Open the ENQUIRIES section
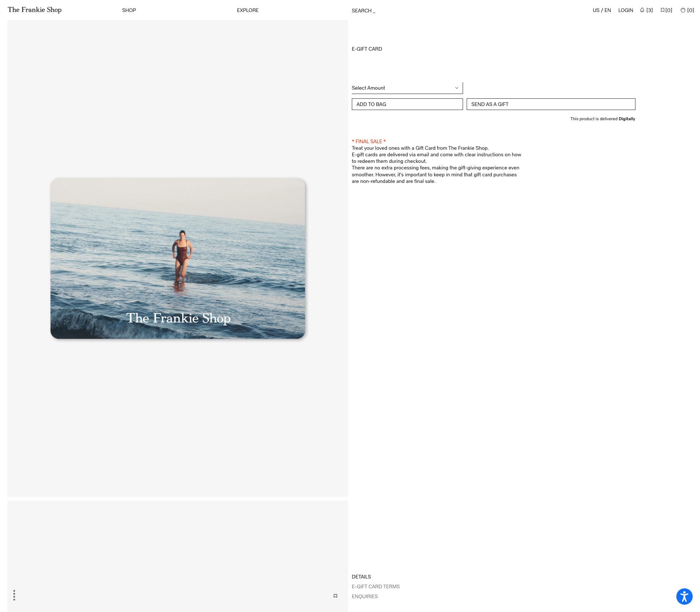Screen dimensions: 700x612 click(x=365, y=596)
